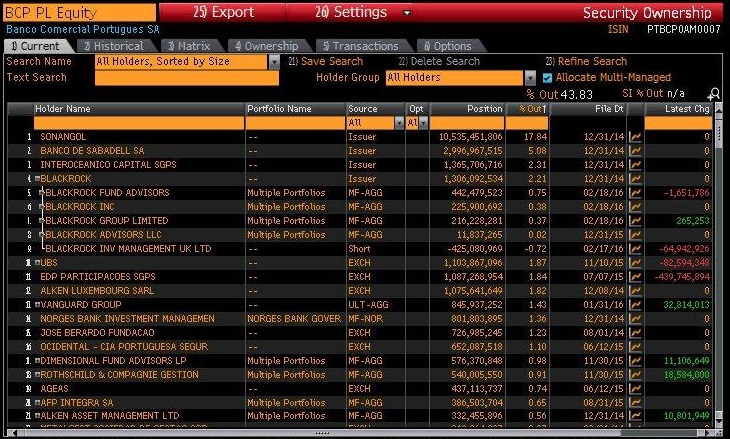Open chart icon for BANCO DE SABADELL SA row
730x439 pixels.
[635, 151]
